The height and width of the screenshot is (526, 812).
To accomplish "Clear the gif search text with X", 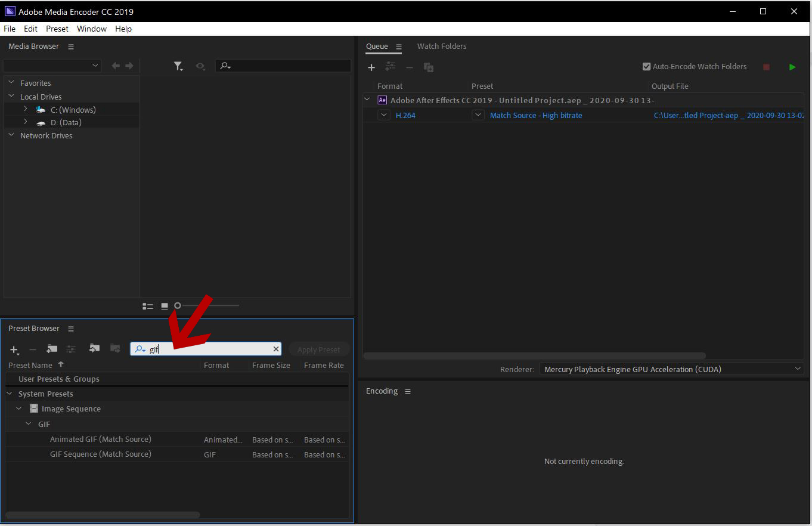I will click(x=276, y=349).
